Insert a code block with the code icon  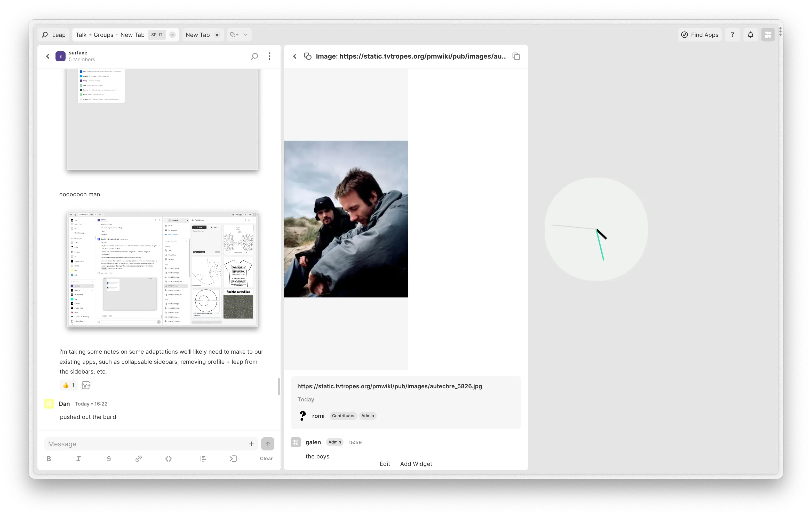(169, 459)
